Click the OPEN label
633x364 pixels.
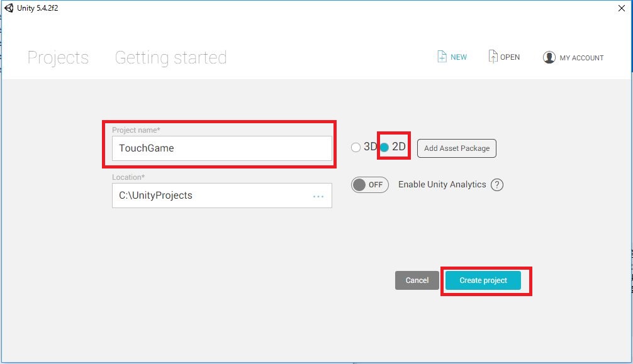click(x=510, y=57)
